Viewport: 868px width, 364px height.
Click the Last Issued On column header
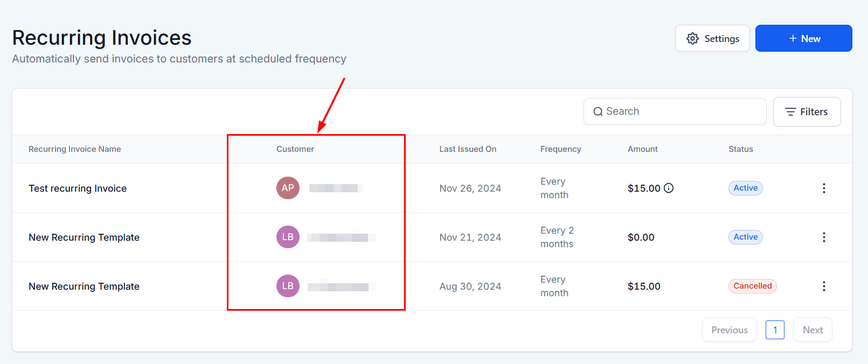click(x=468, y=149)
